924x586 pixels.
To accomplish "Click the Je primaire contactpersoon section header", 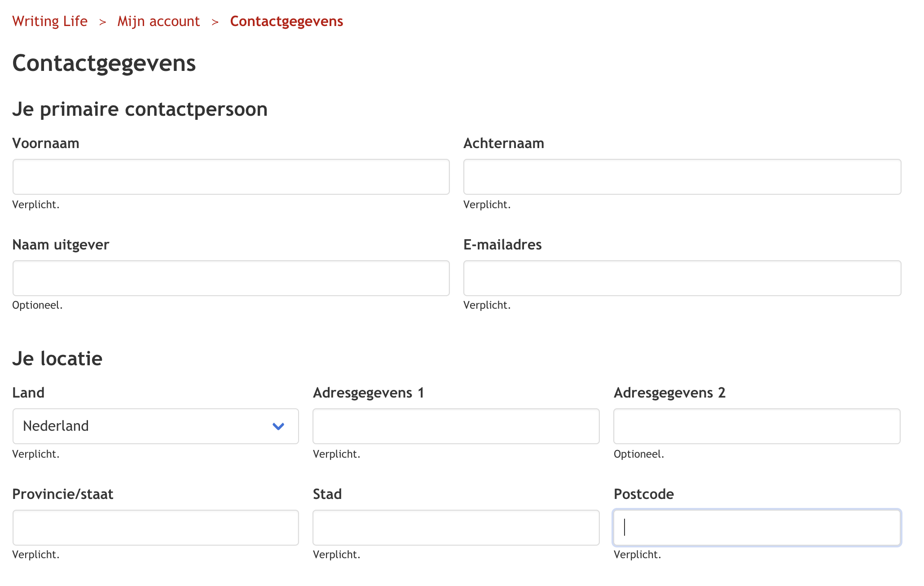I will 140,109.
